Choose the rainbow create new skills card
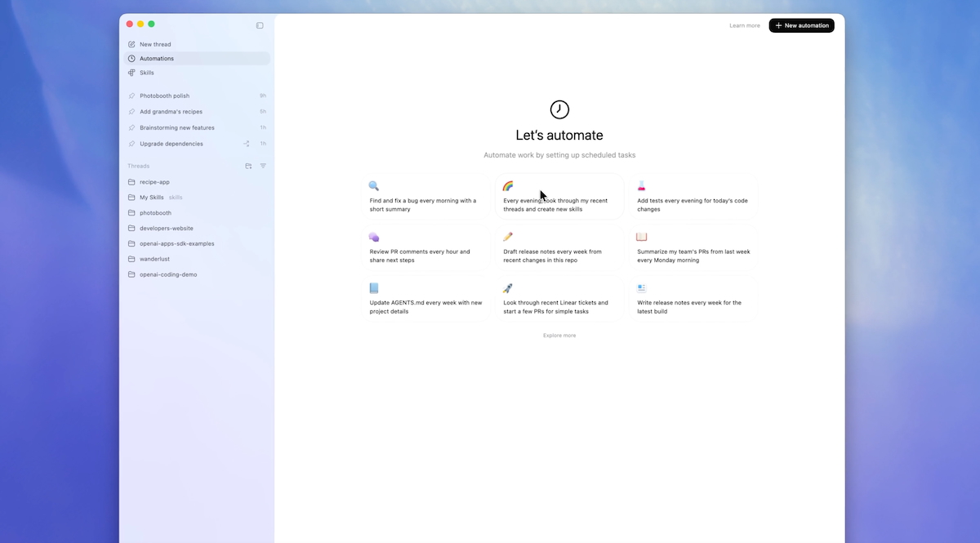980x543 pixels. click(559, 198)
